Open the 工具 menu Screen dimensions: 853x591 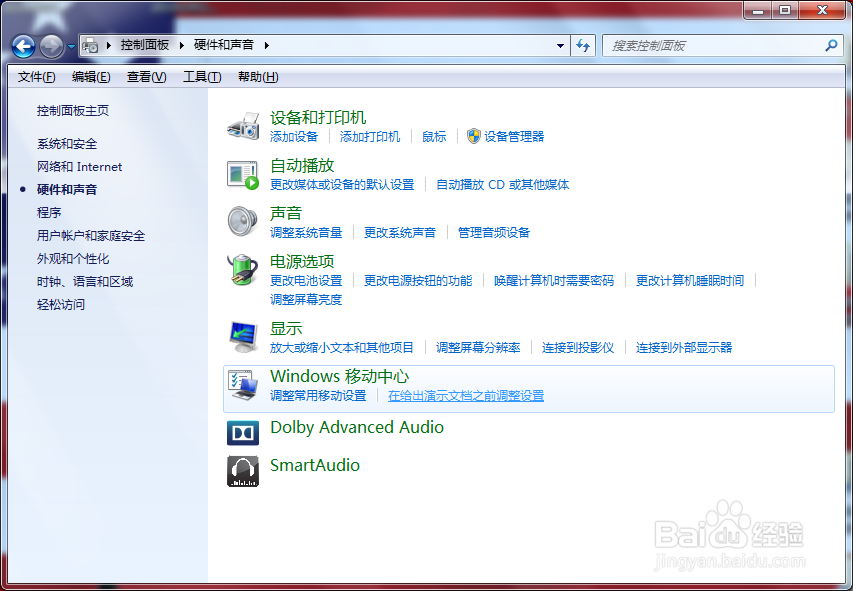click(x=202, y=76)
